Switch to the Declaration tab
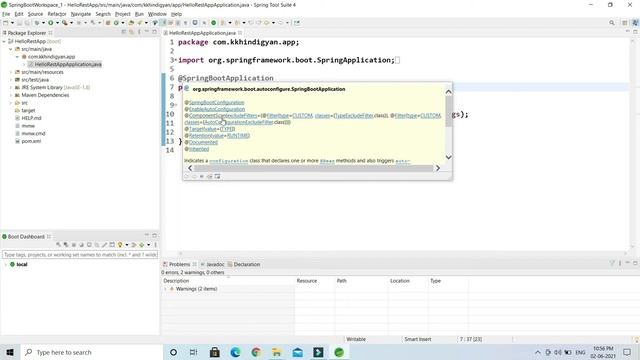The image size is (640, 360). click(244, 264)
